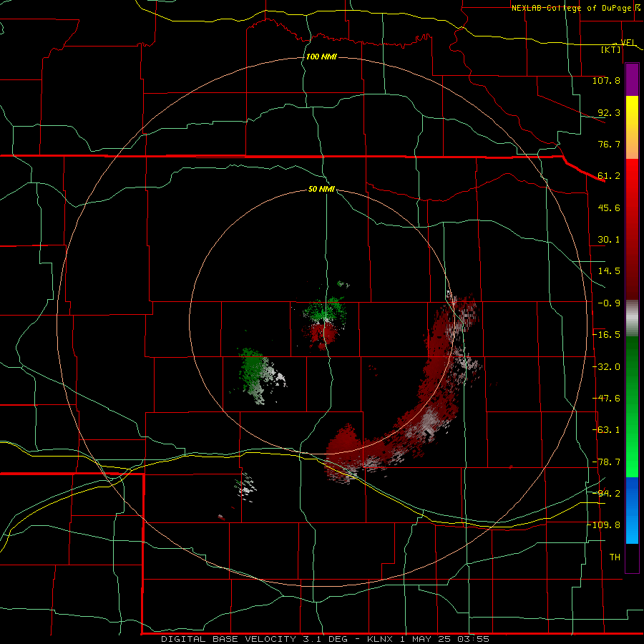
Task: Click the 03:55 timestamp
Action: pos(474,639)
